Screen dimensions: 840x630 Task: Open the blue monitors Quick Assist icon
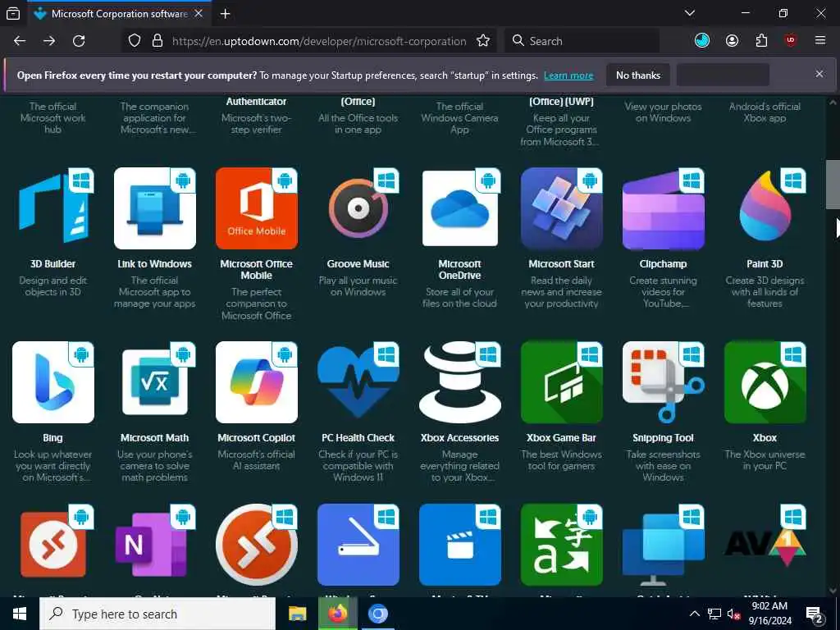coord(663,545)
